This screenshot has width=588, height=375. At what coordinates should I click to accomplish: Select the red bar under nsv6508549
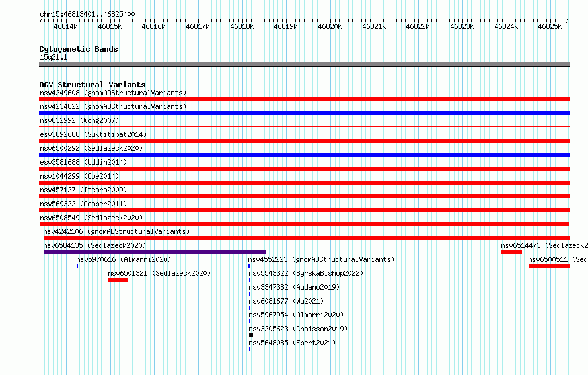[x=304, y=224]
